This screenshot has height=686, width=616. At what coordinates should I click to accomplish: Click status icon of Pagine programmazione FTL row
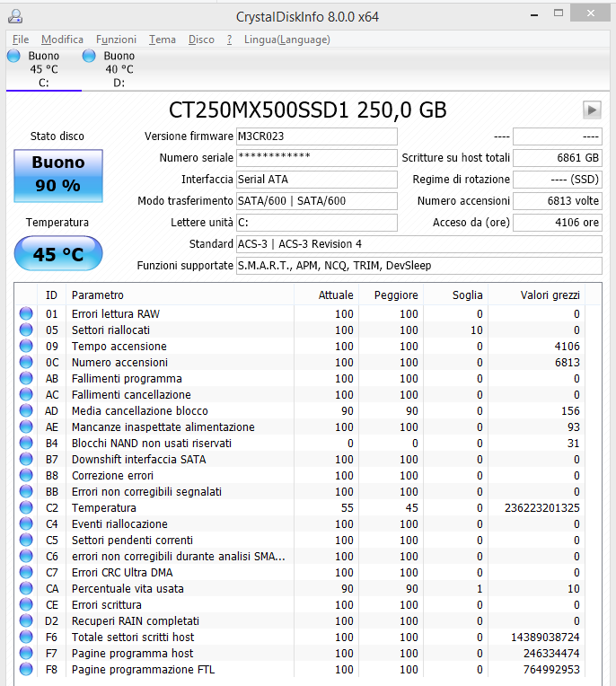(26, 670)
